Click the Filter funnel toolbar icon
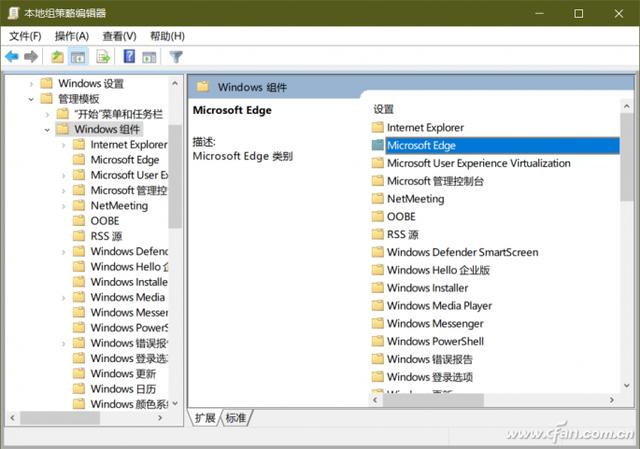 pyautogui.click(x=176, y=57)
